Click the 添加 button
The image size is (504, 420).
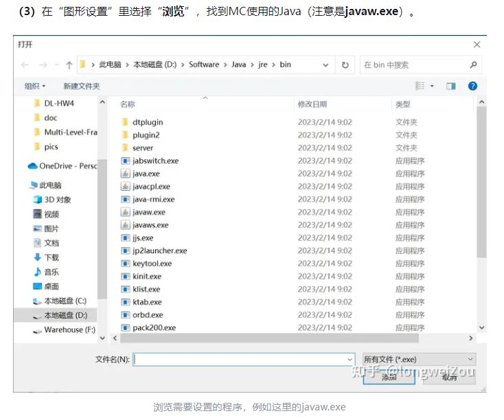tap(389, 377)
